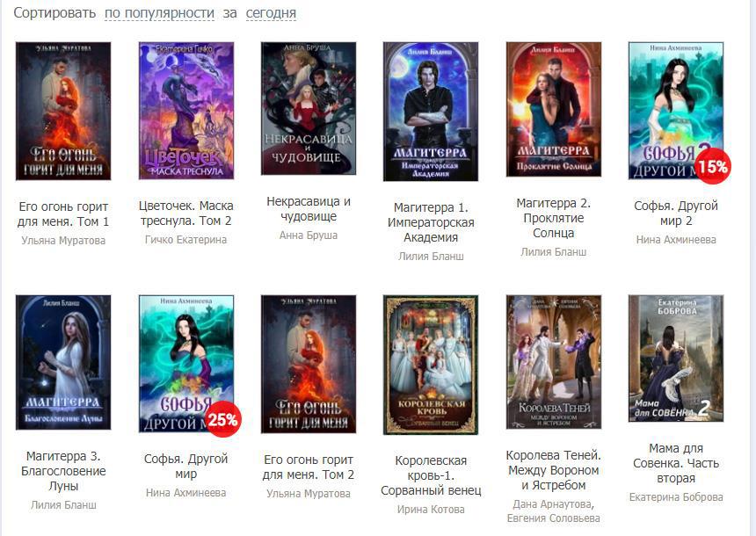
Task: Open the 'Цветочек. Маска треснула' cover
Action: pos(186,111)
